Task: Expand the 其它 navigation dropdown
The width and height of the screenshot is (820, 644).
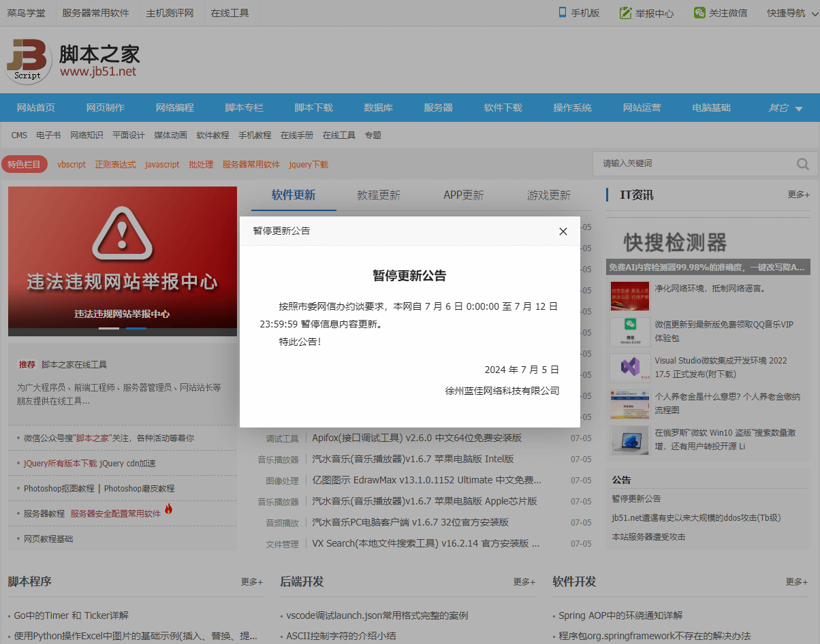Action: (x=786, y=108)
